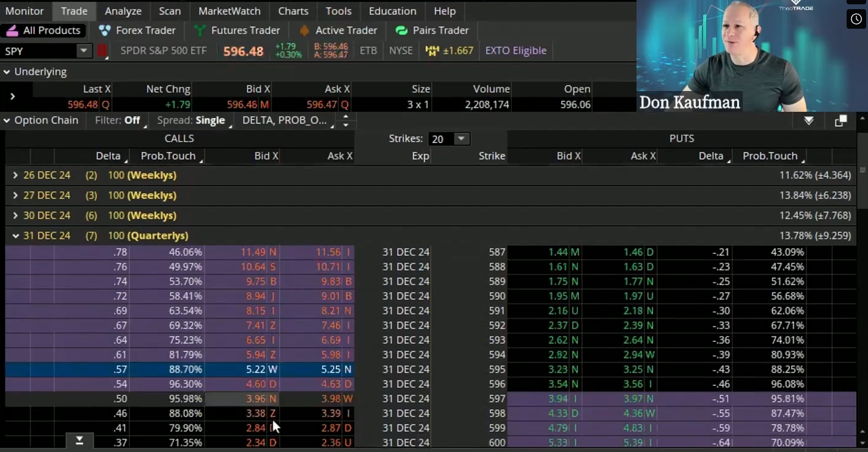Viewport: 868px width, 452px height.
Task: Click the 590 put ask 1.97
Action: tap(632, 296)
